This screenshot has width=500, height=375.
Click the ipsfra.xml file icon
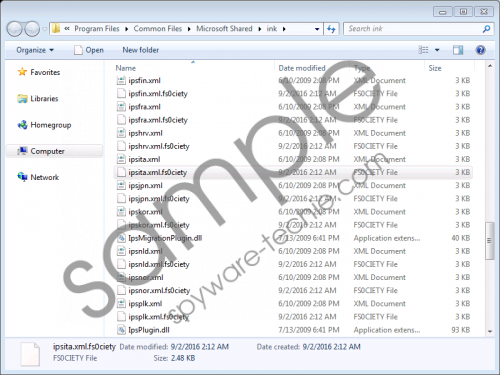(x=121, y=107)
